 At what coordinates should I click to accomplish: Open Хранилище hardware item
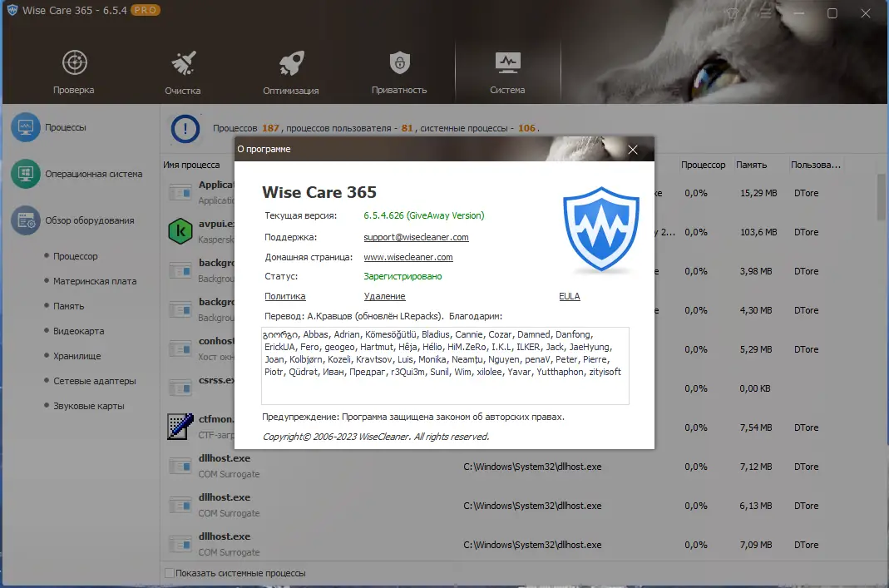pos(77,356)
